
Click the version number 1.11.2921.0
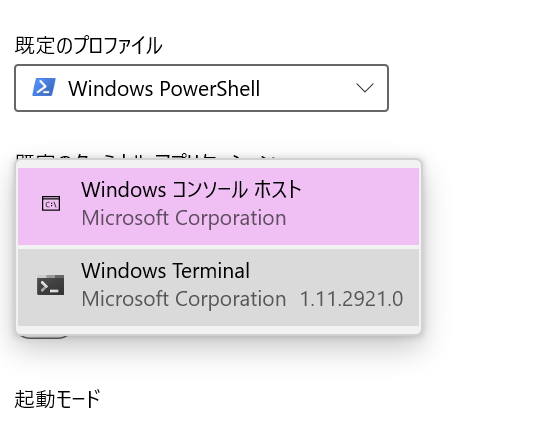pyautogui.click(x=352, y=299)
